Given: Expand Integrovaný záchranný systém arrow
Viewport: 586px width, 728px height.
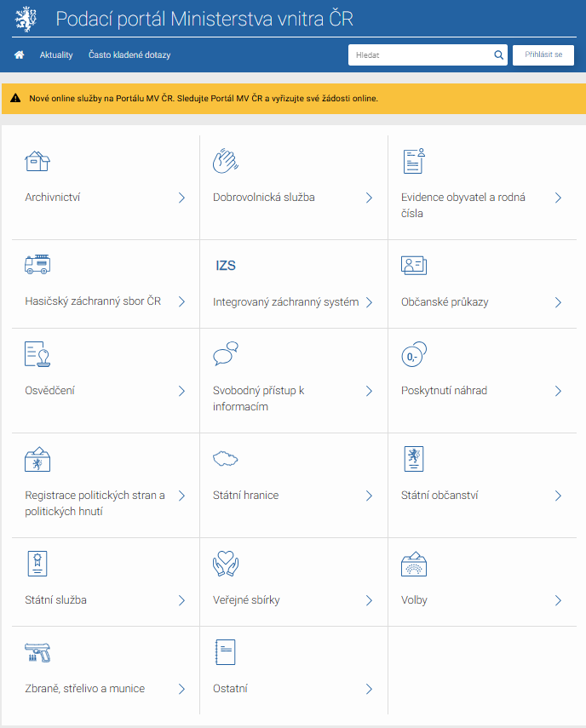Looking at the screenshot, I should [369, 302].
